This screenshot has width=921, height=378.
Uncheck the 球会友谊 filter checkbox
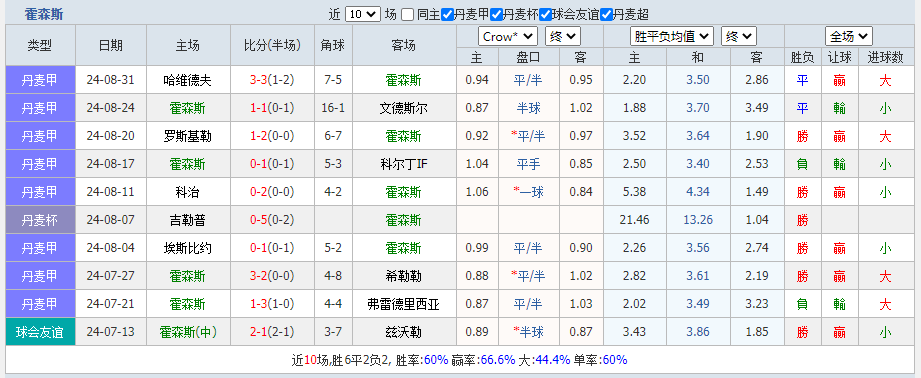tap(546, 15)
